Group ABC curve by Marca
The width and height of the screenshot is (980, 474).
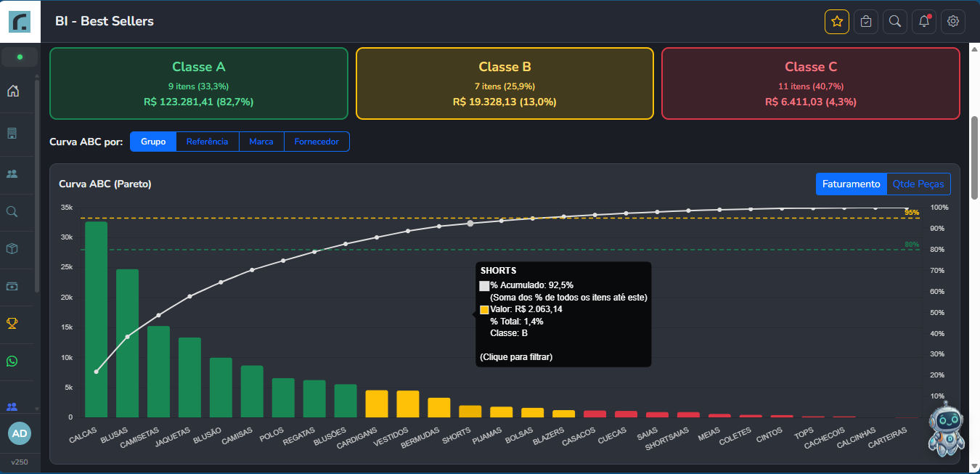[x=261, y=142]
